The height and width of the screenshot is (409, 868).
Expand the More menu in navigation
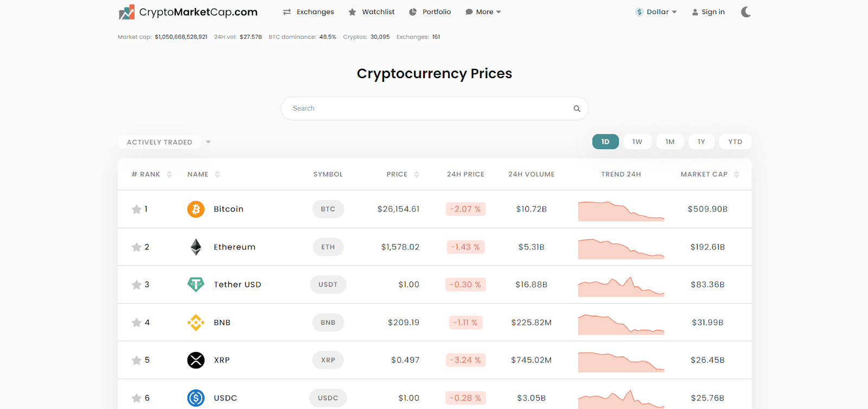483,12
